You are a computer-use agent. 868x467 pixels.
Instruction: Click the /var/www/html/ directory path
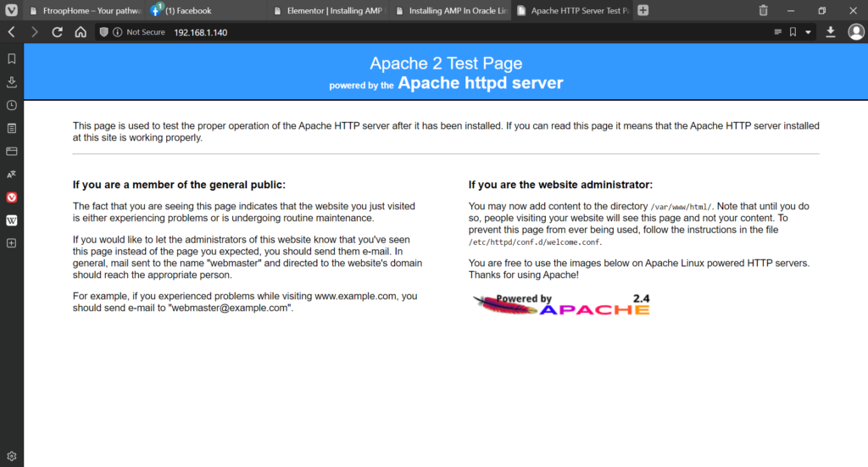[x=681, y=207]
